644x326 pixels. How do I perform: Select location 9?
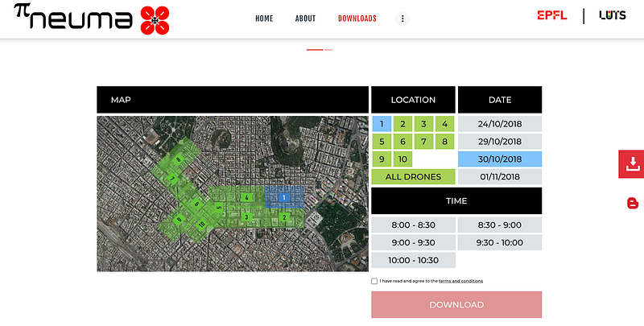pos(382,159)
